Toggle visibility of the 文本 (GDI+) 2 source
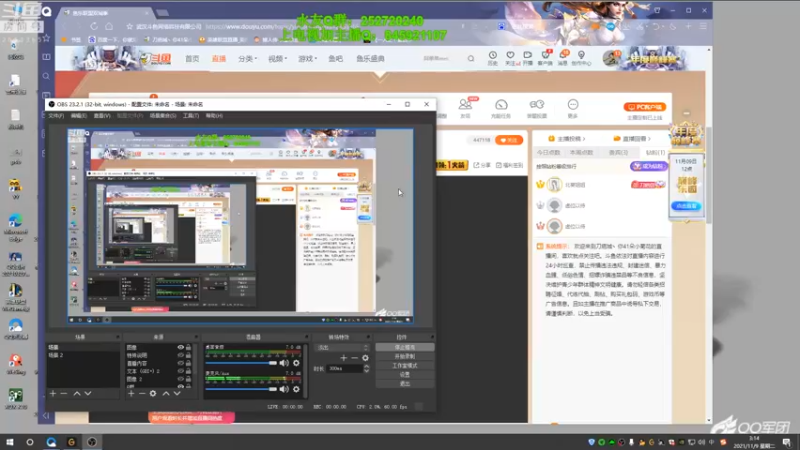 (181, 371)
